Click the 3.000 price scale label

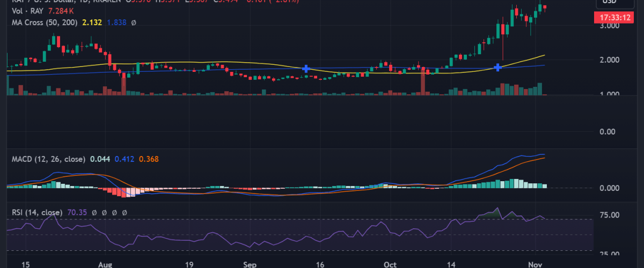(610, 26)
